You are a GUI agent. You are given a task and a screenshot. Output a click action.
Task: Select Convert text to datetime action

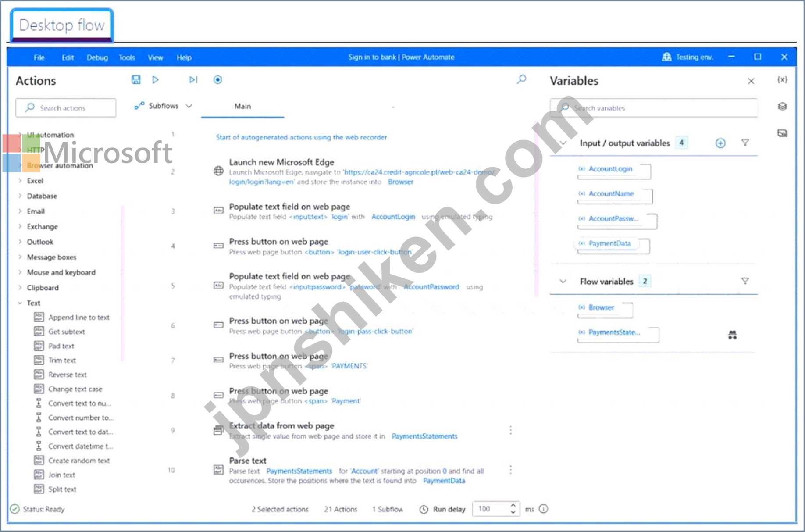[x=74, y=432]
